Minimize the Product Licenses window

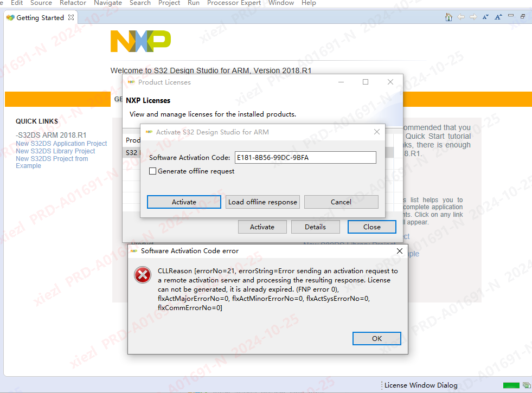[341, 82]
